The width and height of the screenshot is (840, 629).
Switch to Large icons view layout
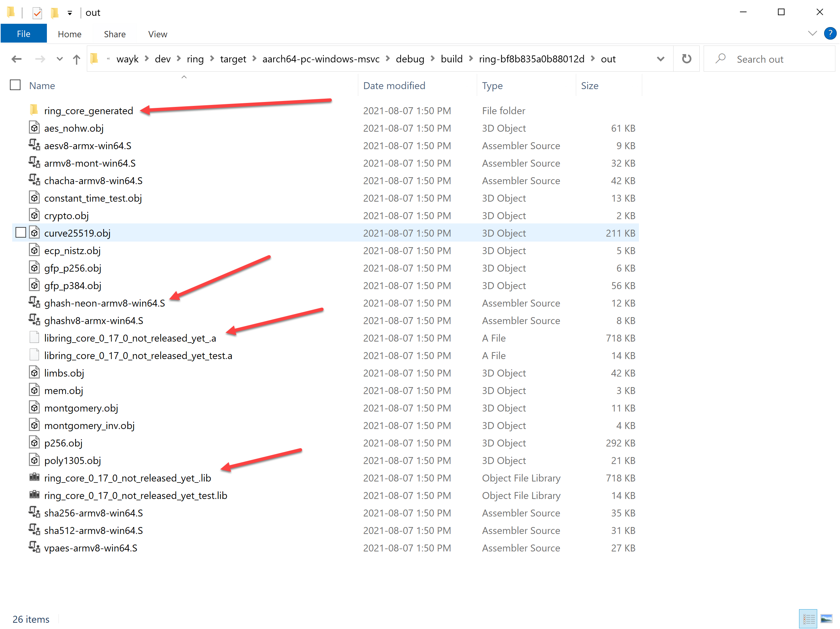point(826,619)
